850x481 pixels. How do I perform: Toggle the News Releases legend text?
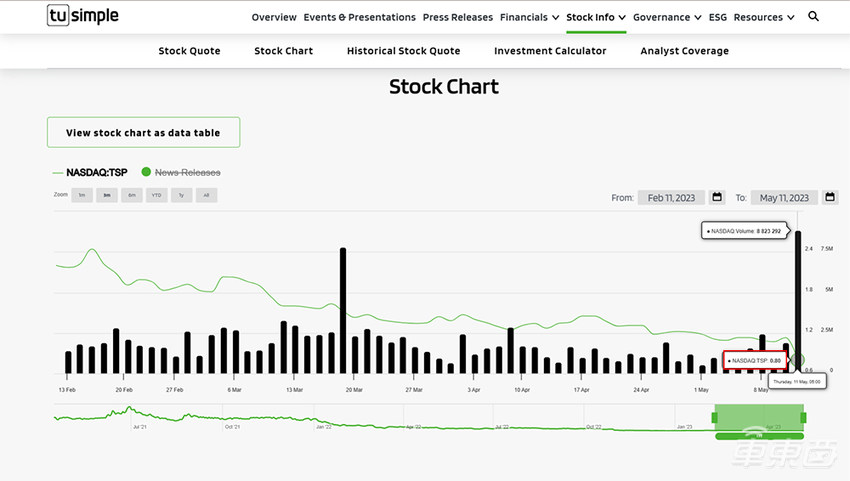click(x=188, y=172)
